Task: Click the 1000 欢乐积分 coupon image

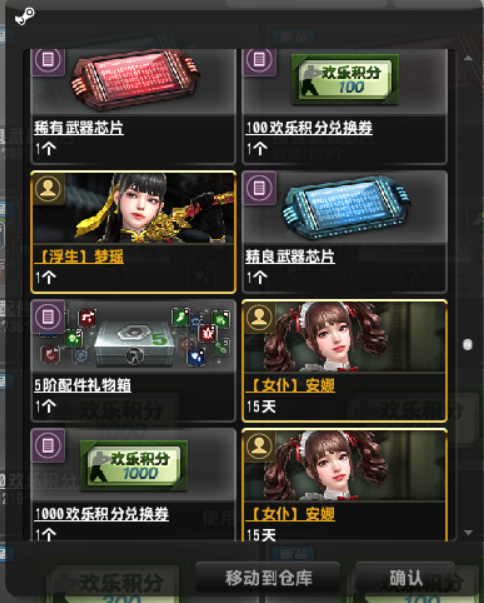Action: 134,465
